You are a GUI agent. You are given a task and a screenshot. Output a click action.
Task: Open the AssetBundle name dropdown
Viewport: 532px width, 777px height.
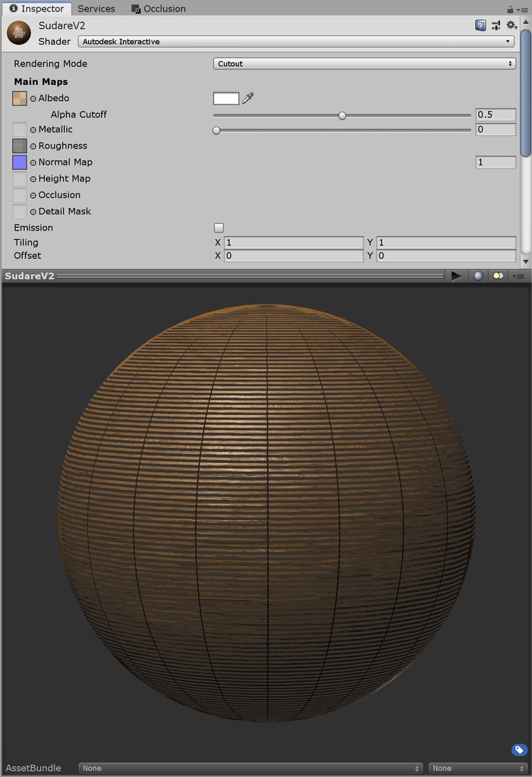pyautogui.click(x=250, y=768)
